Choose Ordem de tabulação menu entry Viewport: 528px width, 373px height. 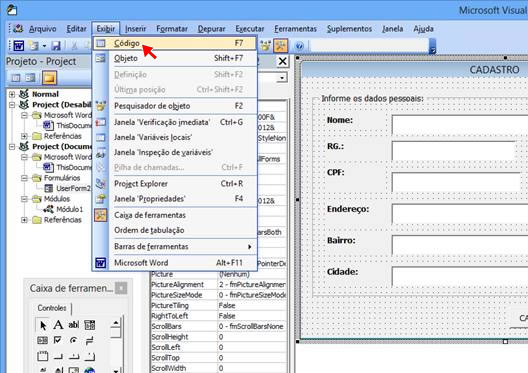(175, 230)
